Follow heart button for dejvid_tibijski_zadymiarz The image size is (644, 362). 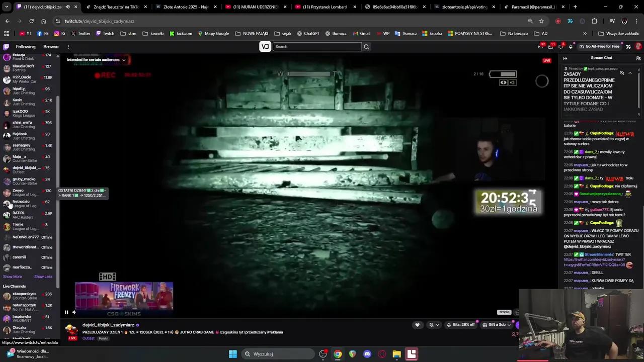point(417,325)
